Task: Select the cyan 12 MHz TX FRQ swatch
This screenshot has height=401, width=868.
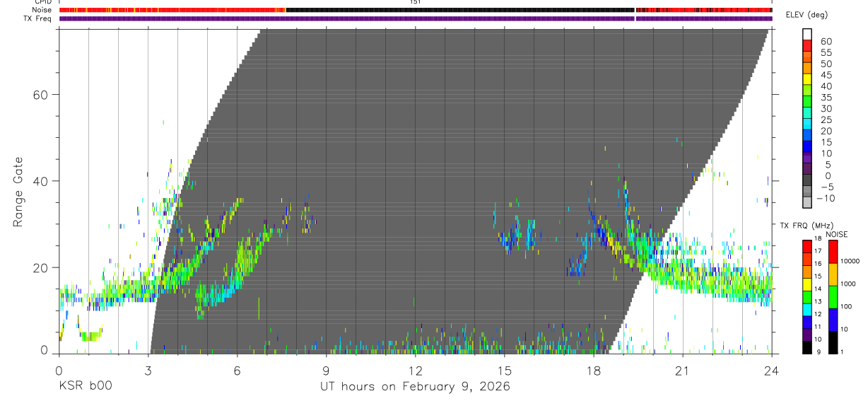Action: [807, 309]
